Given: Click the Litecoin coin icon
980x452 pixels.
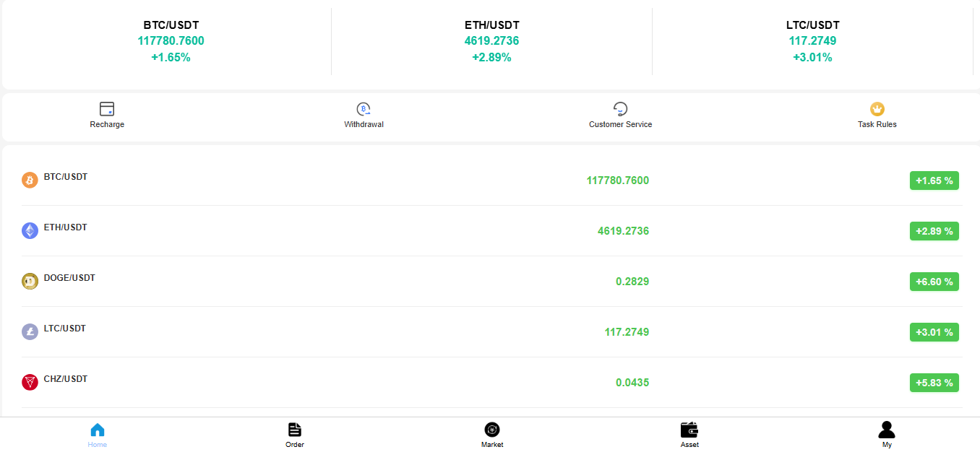Looking at the screenshot, I should (30, 331).
